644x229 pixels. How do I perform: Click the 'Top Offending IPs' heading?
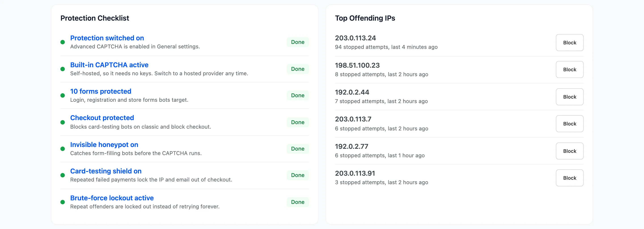tap(365, 18)
